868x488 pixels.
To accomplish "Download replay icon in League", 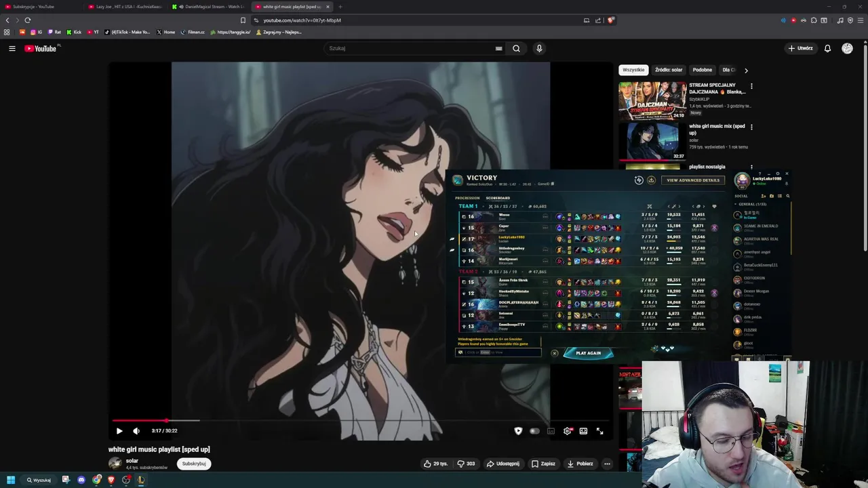I will point(651,180).
